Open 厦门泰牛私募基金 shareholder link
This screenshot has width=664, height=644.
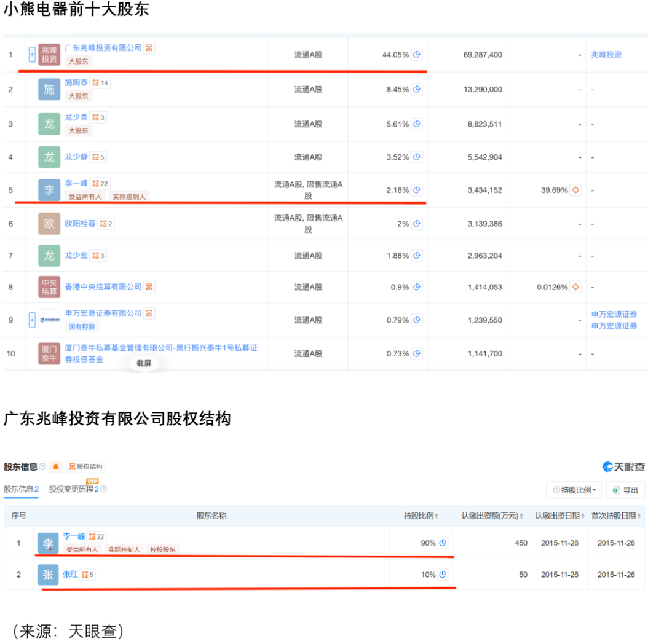point(161,353)
